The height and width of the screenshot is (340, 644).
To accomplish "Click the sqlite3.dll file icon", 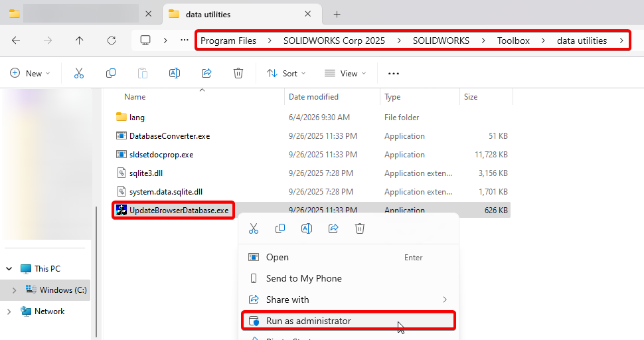I will tap(121, 173).
